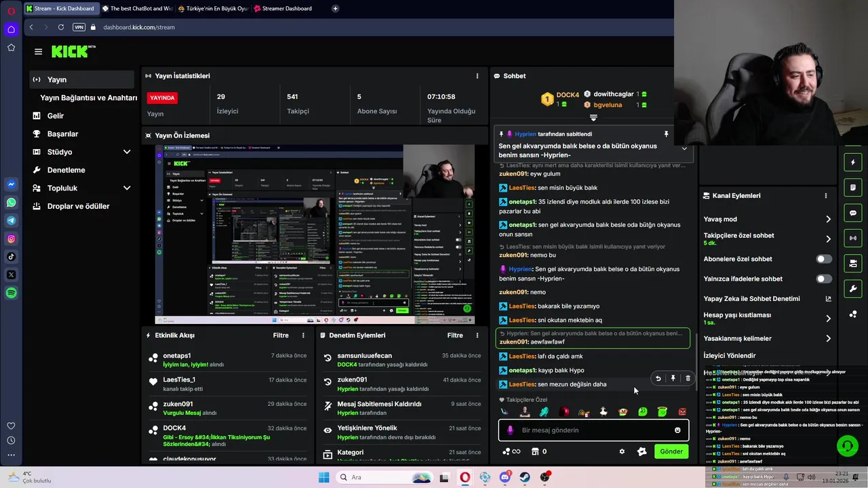The width and height of the screenshot is (868, 488).
Task: Click Filtre in Denetim Eylemleri panel
Action: pos(455,335)
